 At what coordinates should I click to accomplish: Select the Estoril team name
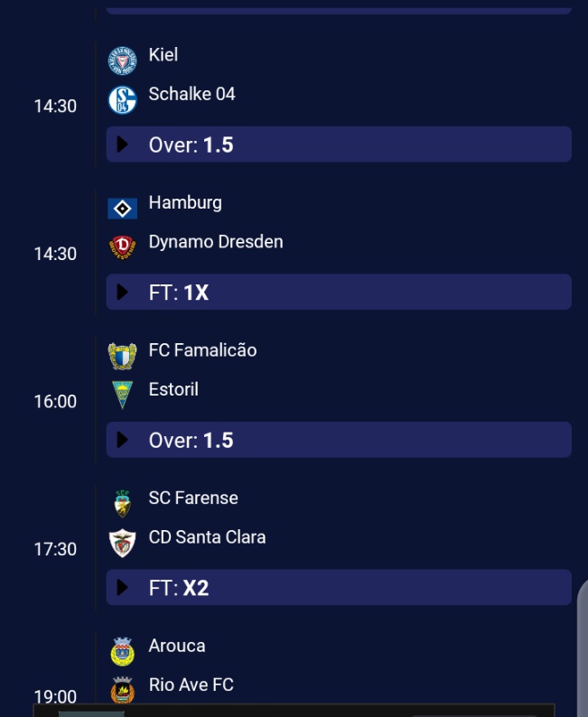(x=173, y=389)
